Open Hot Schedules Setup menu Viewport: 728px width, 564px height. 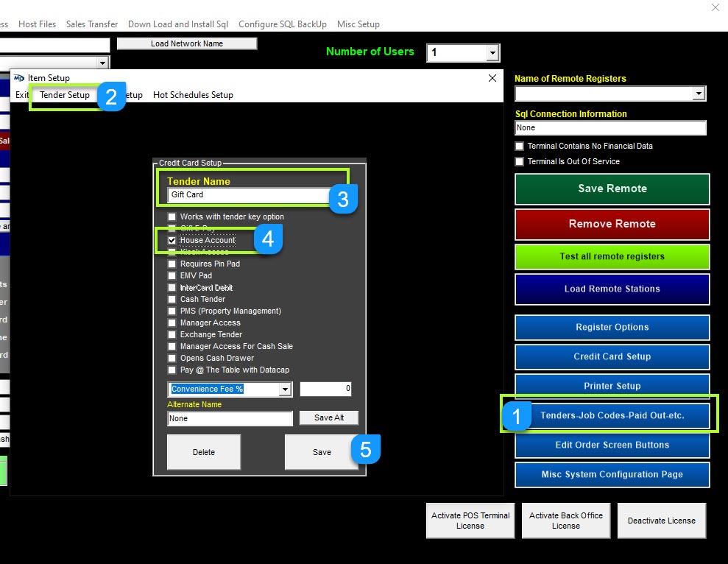point(193,95)
